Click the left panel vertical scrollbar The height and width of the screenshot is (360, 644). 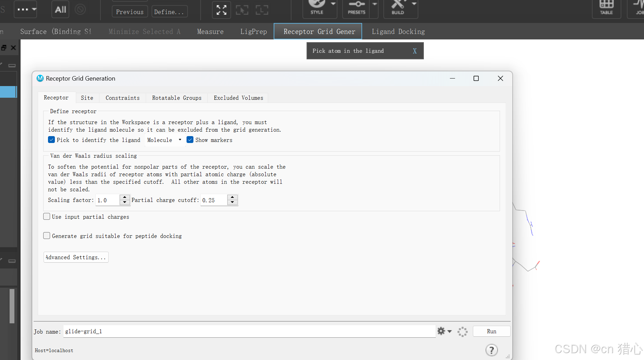(12, 306)
